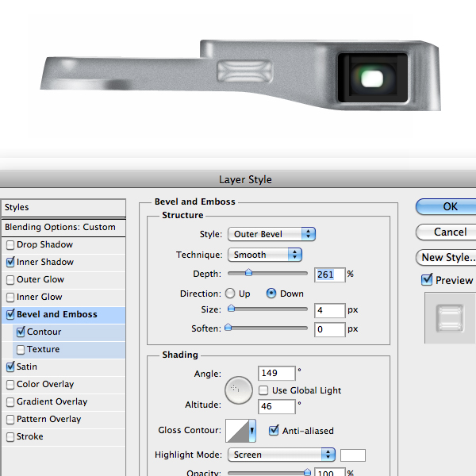476x476 pixels.
Task: Click the style preview thumbnail
Action: [x=450, y=318]
